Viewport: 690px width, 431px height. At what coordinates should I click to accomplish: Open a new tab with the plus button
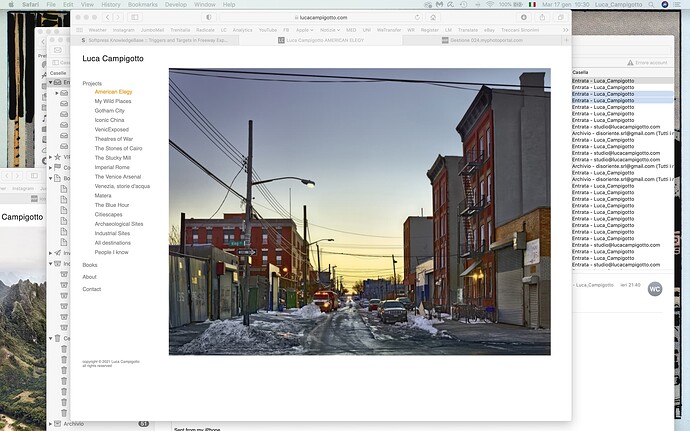[566, 40]
